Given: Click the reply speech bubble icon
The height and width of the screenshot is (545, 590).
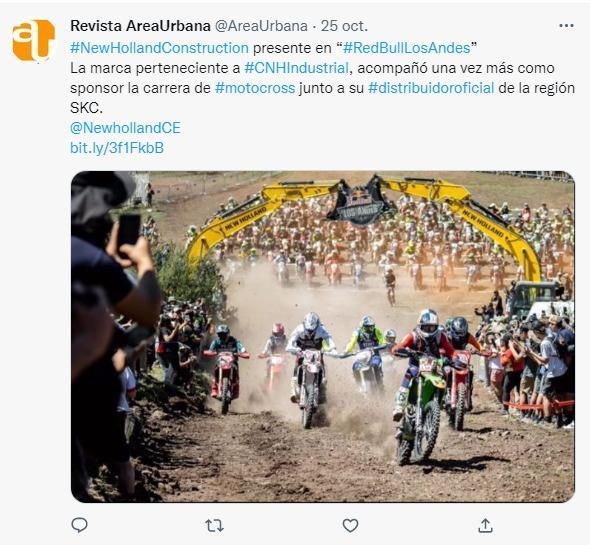Looking at the screenshot, I should coord(79,525).
